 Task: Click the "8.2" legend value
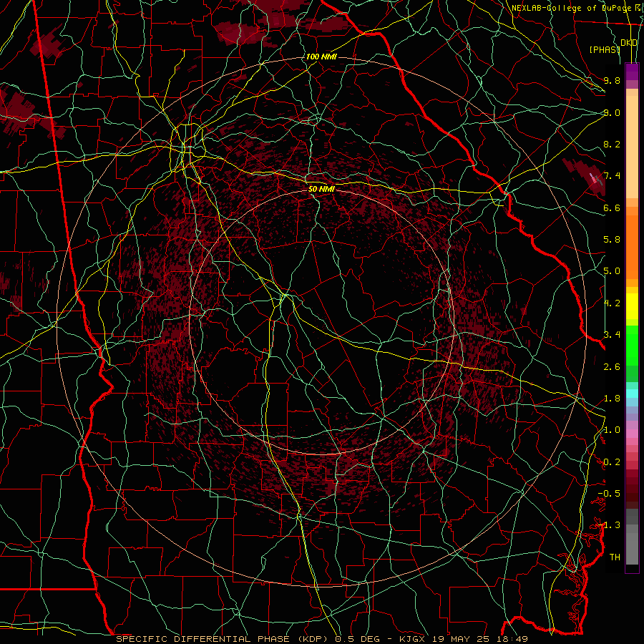612,144
